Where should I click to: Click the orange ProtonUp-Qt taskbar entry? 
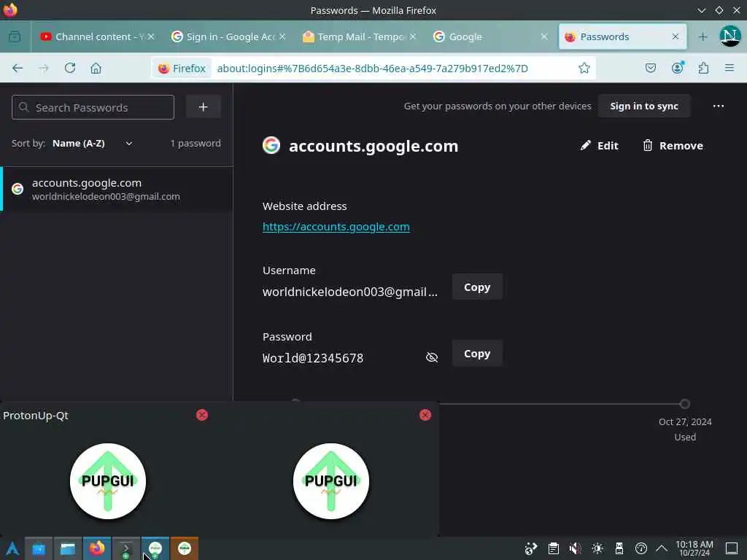(185, 548)
